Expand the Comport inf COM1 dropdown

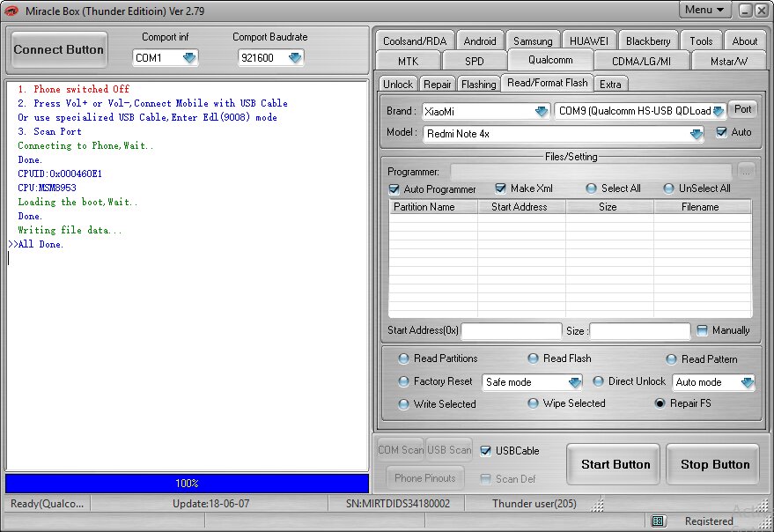click(x=189, y=58)
